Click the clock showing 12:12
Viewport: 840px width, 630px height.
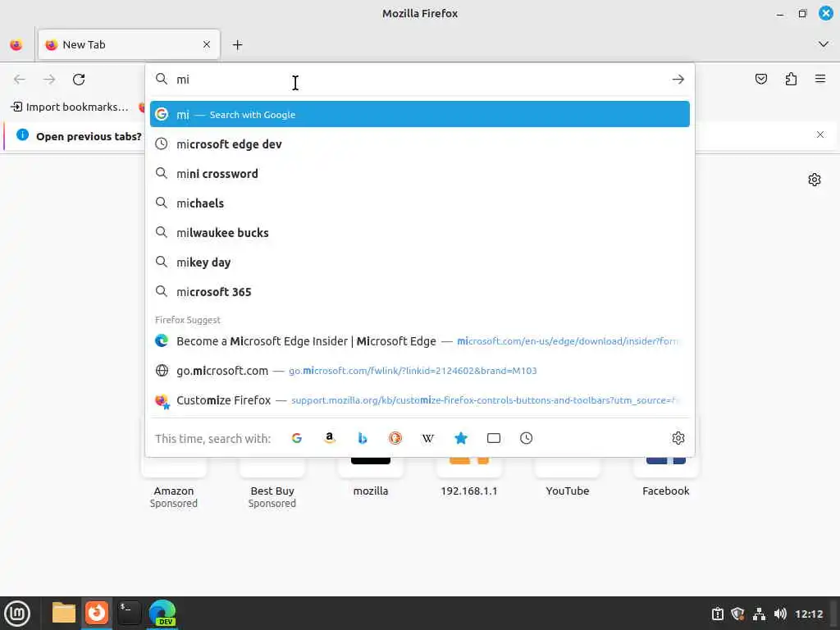tap(809, 614)
